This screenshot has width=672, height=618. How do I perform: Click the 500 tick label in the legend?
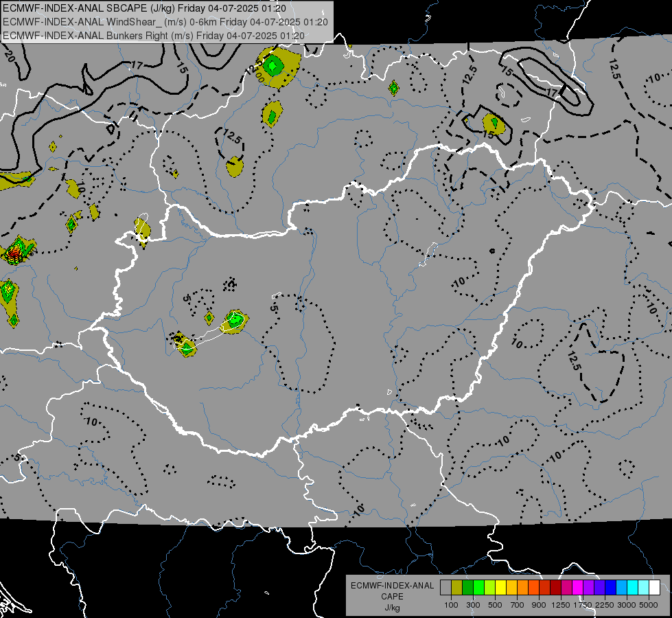point(495,605)
